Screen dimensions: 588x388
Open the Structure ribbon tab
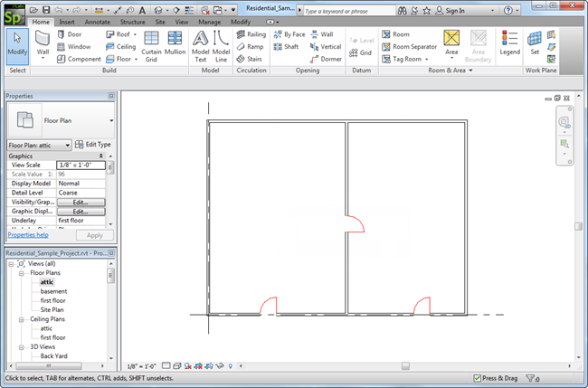[x=132, y=21]
